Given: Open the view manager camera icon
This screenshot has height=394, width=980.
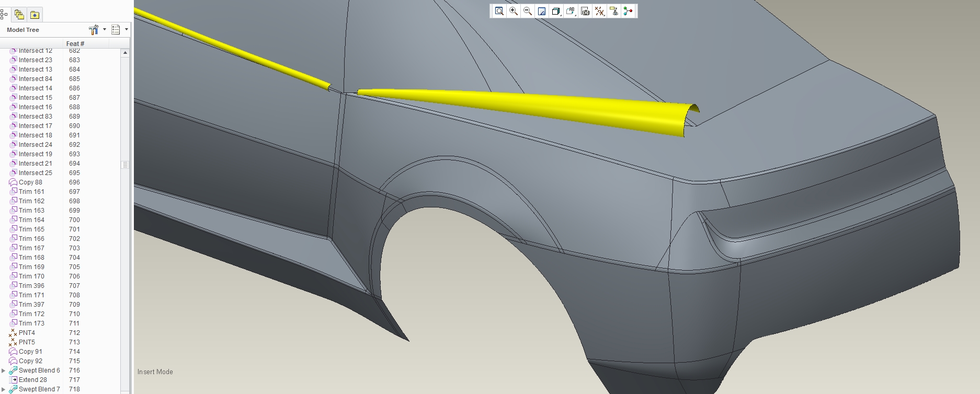Looking at the screenshot, I should click(x=585, y=11).
